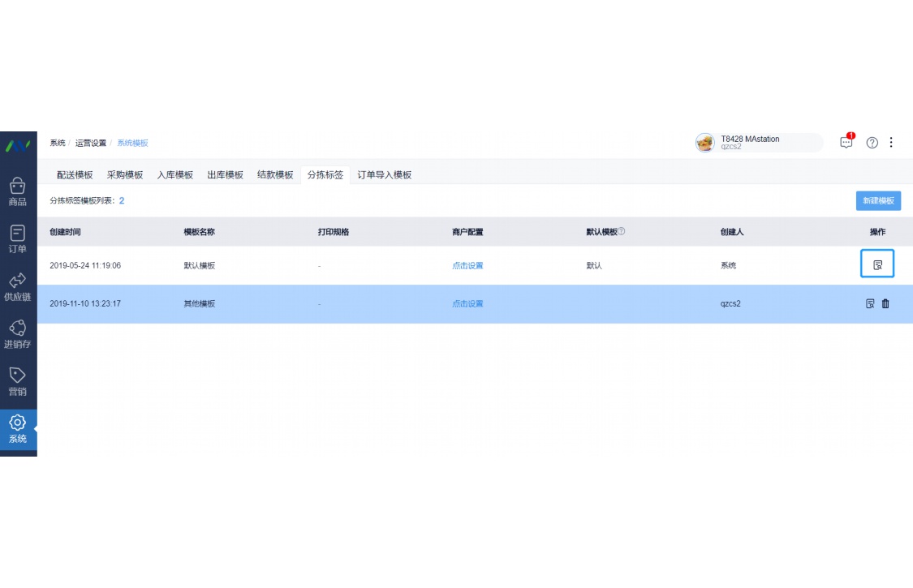Click the preview icon on 其他模板 row
913x588 pixels.
tap(868, 303)
